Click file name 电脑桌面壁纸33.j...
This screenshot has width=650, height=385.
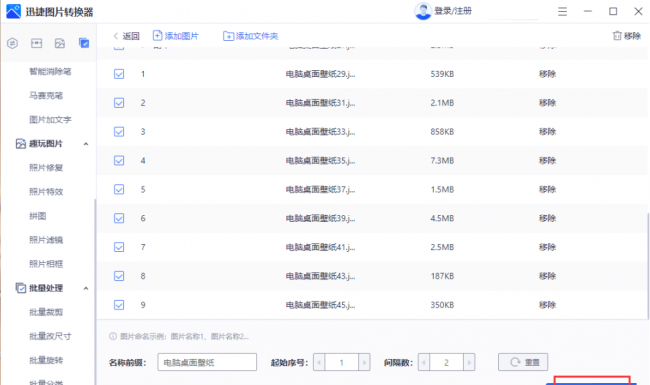[320, 132]
